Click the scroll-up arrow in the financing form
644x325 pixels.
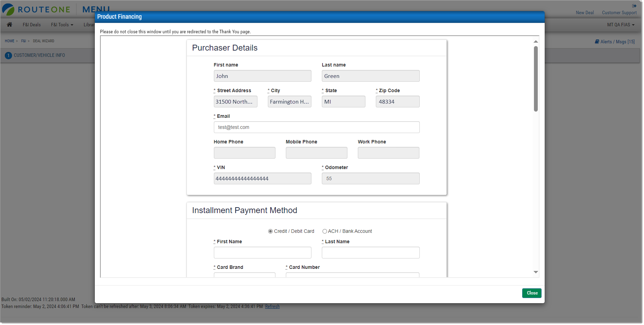coord(536,42)
